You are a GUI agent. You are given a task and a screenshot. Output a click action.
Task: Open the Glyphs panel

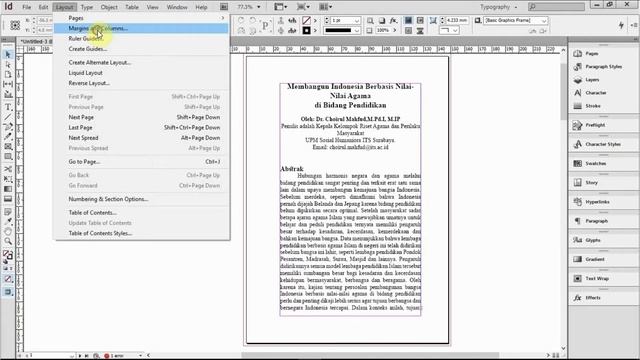[587, 240]
